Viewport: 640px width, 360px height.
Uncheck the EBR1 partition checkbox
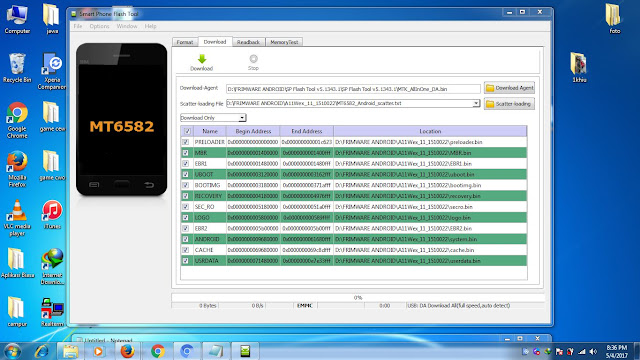pyautogui.click(x=186, y=163)
